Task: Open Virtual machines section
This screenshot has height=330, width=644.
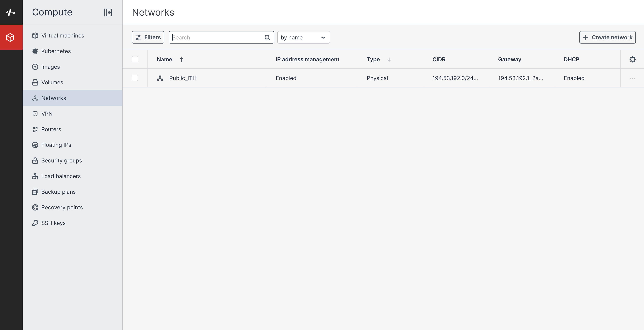Action: (x=62, y=36)
